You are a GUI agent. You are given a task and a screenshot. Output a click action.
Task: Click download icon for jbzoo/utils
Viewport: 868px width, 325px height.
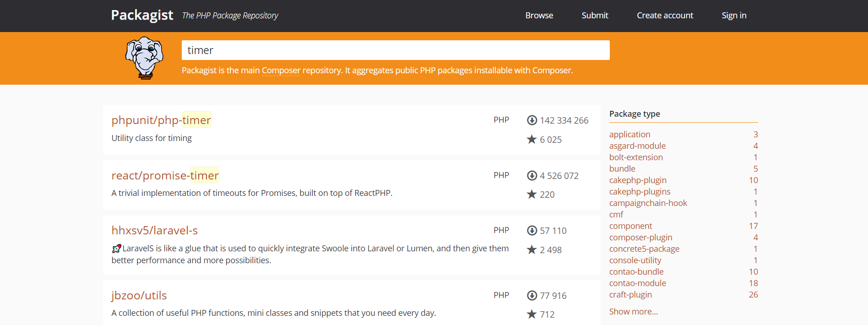532,296
